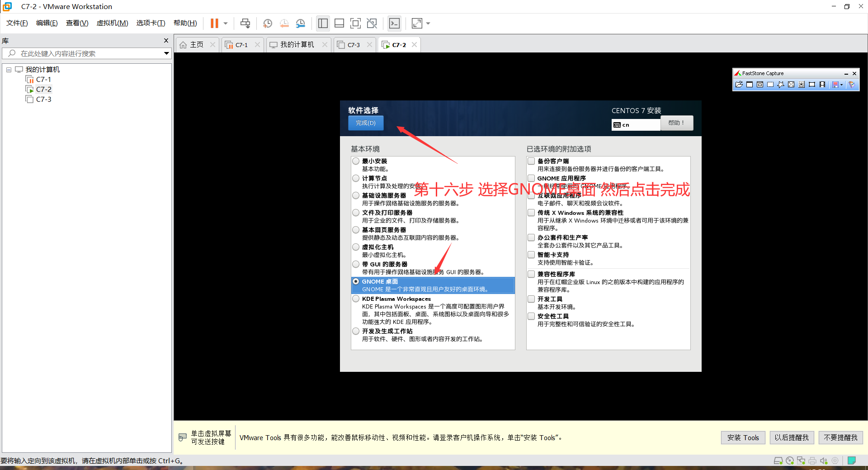Viewport: 868px width, 470px height.
Task: Click the printer status icon
Action: pyautogui.click(x=812, y=461)
